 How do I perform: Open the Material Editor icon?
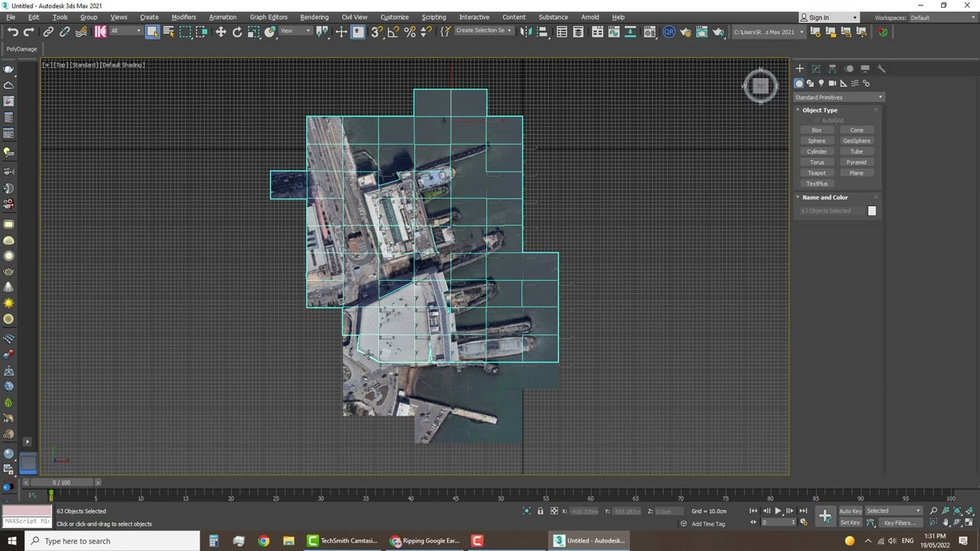pyautogui.click(x=649, y=31)
